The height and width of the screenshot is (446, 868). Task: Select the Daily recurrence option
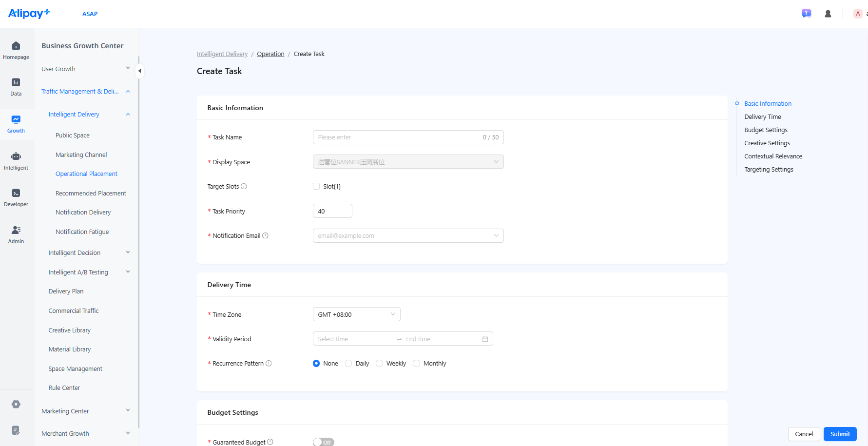(x=348, y=364)
